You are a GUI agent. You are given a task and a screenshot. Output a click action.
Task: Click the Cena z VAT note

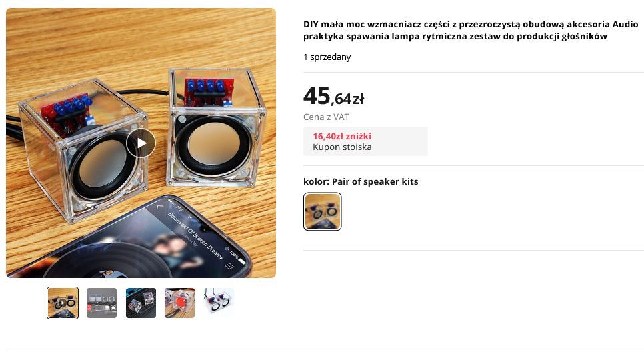326,117
